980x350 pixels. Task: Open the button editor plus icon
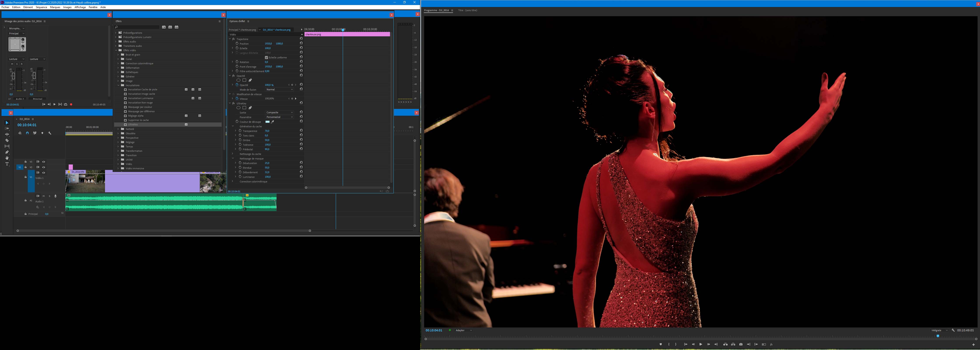973,344
